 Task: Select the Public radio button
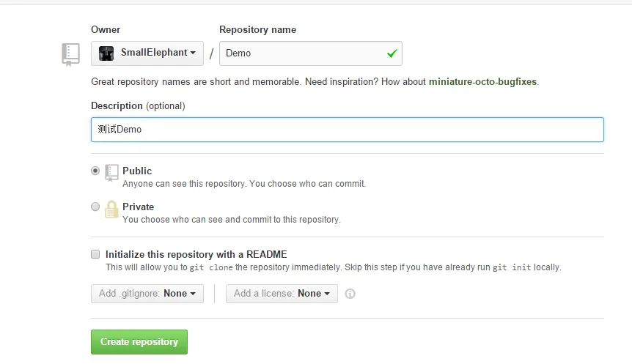(95, 171)
